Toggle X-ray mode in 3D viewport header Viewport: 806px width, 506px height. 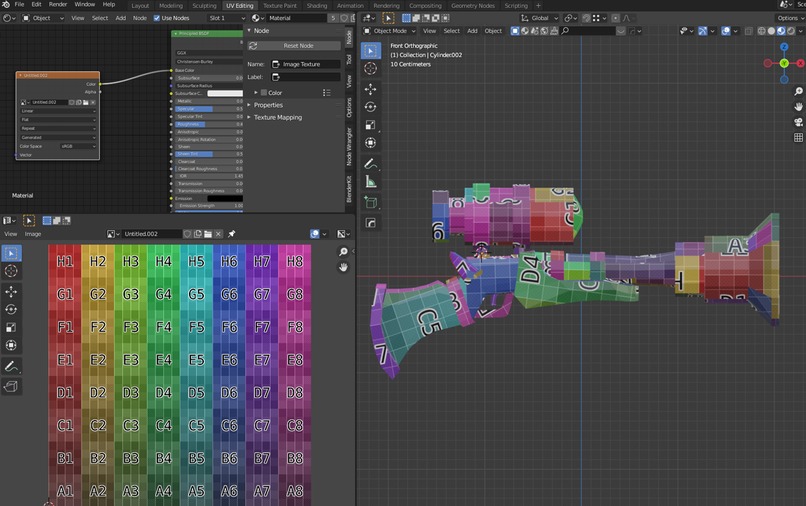(748, 31)
